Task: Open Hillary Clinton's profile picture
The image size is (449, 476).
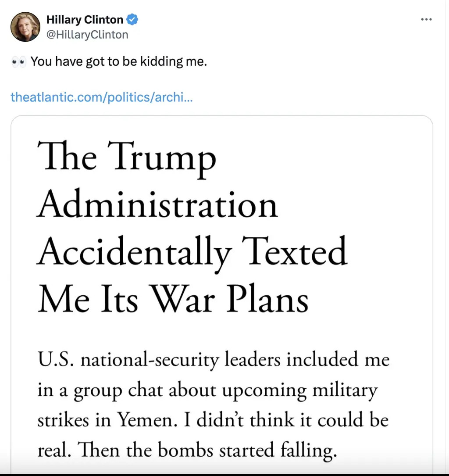Action: point(25,27)
